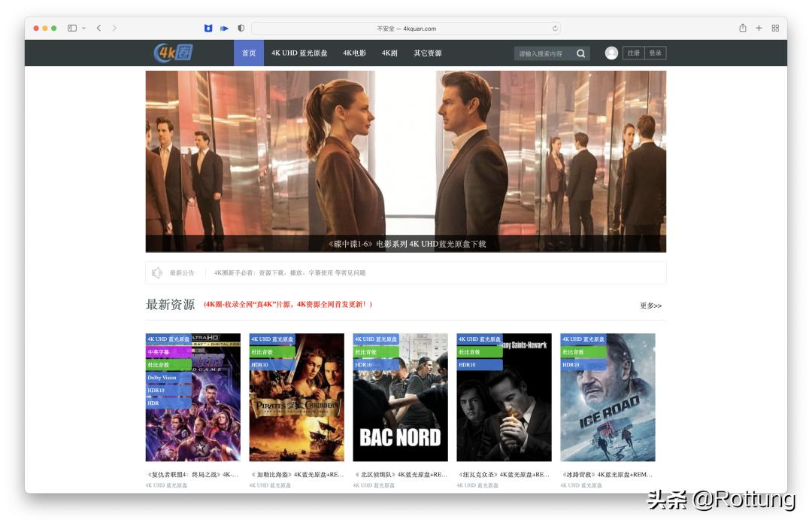Click the HDR10 tag on Many Saints poster
The width and height of the screenshot is (812, 526).
pyautogui.click(x=480, y=365)
